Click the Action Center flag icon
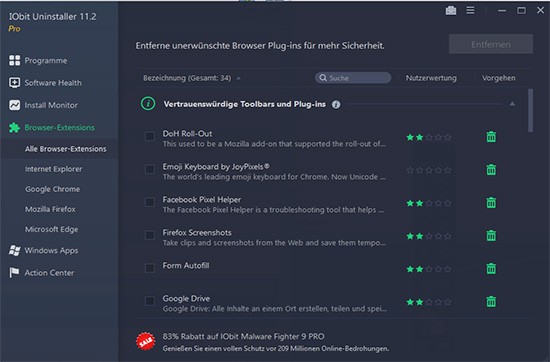 (14, 273)
